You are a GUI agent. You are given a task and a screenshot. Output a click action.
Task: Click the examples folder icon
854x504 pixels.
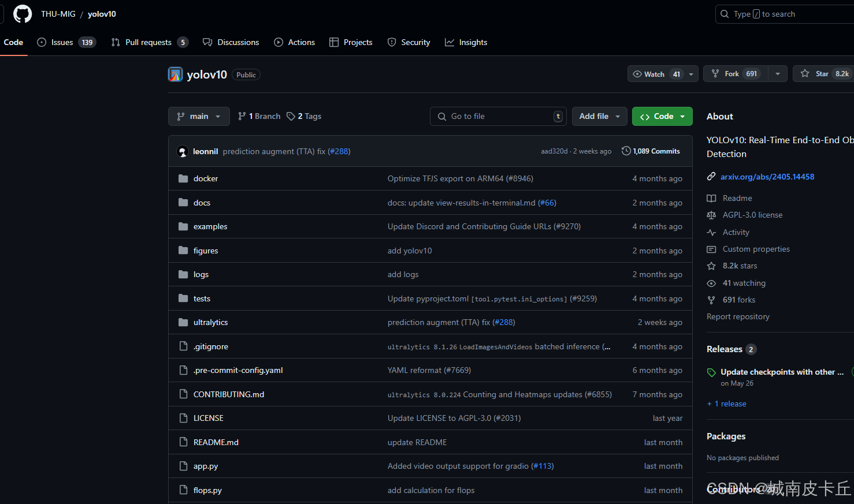(x=183, y=226)
